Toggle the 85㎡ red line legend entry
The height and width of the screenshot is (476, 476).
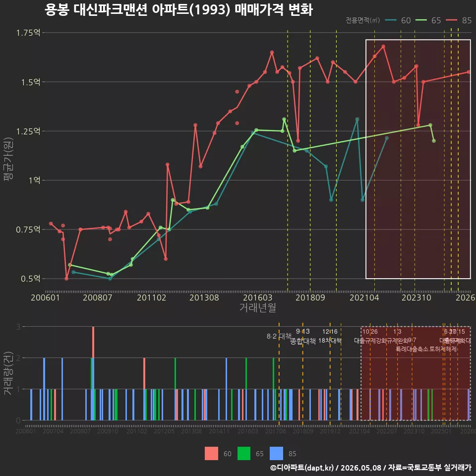459,20
